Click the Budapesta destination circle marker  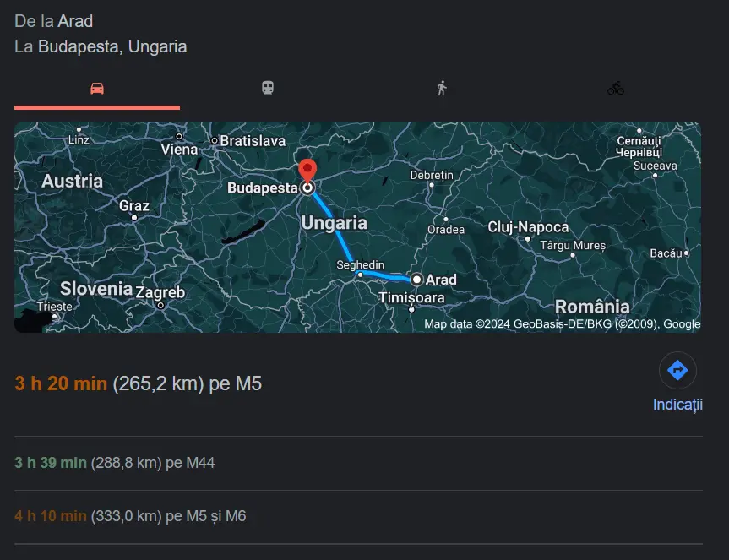tap(307, 188)
